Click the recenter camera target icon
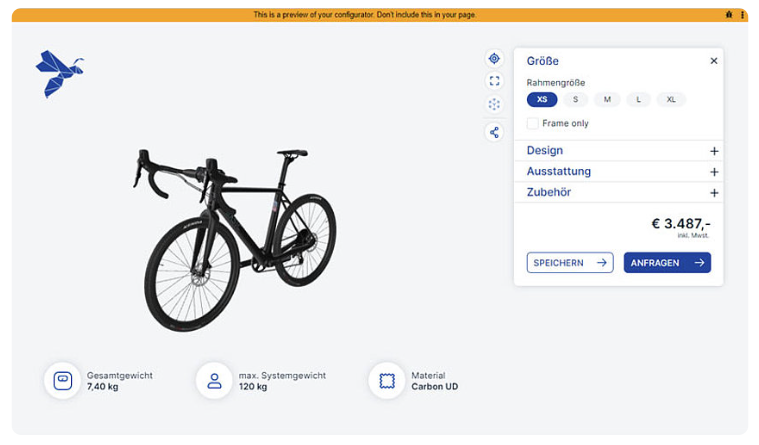The height and width of the screenshot is (445, 759). point(494,59)
